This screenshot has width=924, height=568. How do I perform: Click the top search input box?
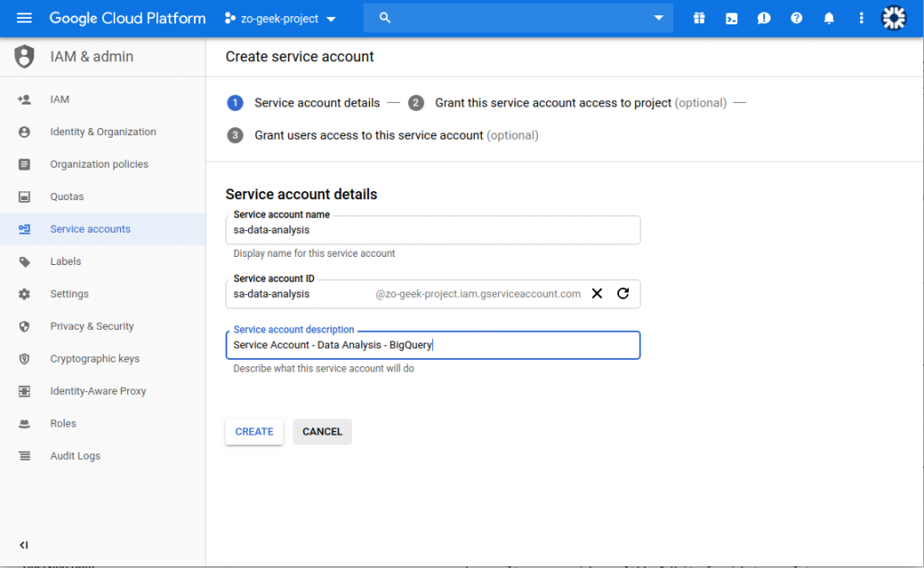pyautogui.click(x=518, y=18)
